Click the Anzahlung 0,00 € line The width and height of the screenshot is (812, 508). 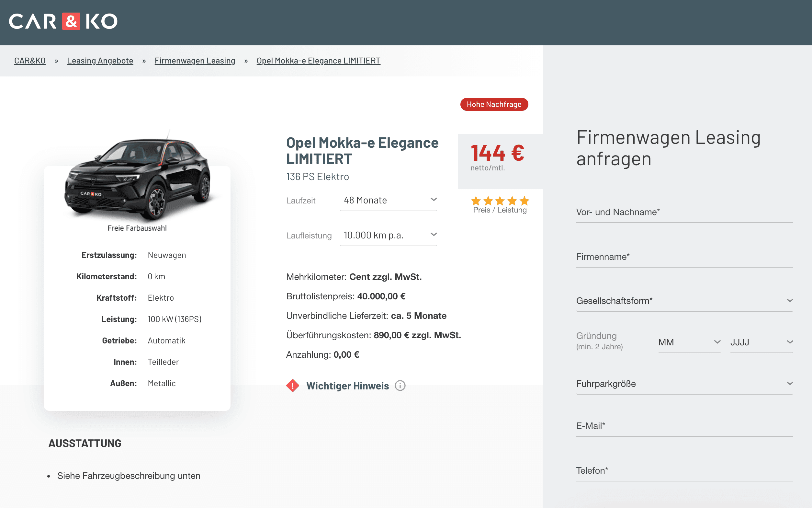[x=322, y=355]
